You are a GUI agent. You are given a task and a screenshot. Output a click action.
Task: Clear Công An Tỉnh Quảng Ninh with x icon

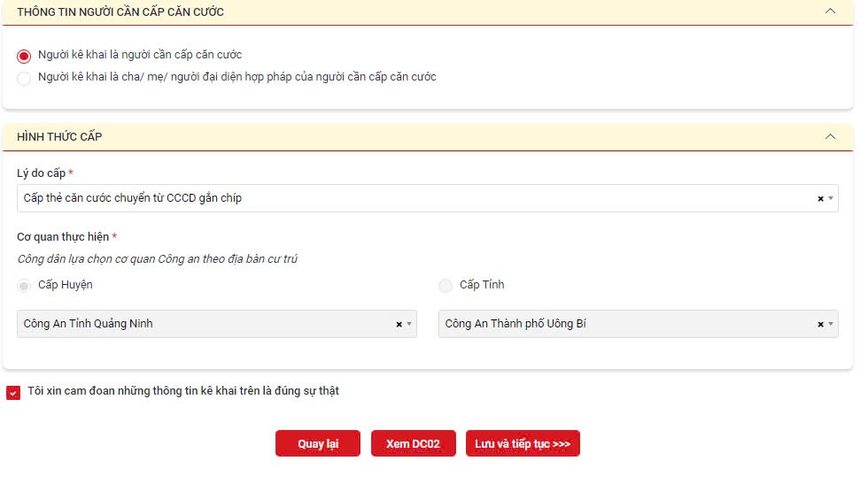click(399, 325)
